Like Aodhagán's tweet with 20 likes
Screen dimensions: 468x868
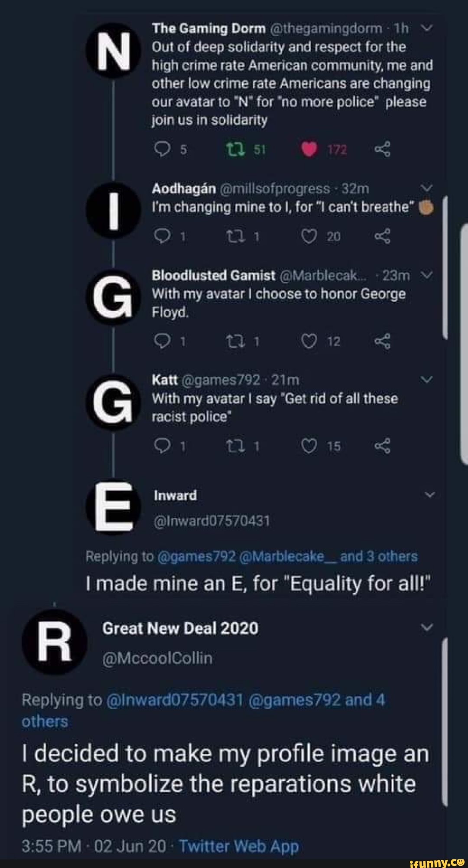(x=309, y=236)
